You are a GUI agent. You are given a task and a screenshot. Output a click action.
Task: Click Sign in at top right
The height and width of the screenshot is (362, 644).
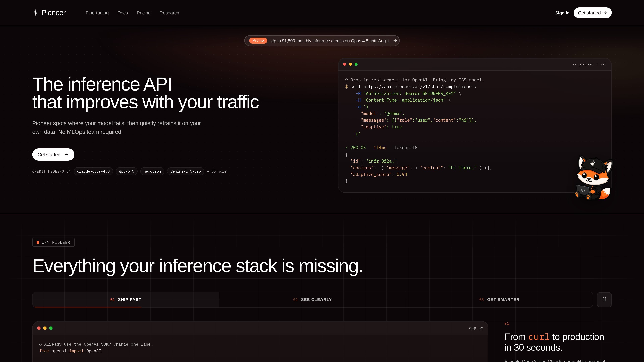click(x=562, y=13)
